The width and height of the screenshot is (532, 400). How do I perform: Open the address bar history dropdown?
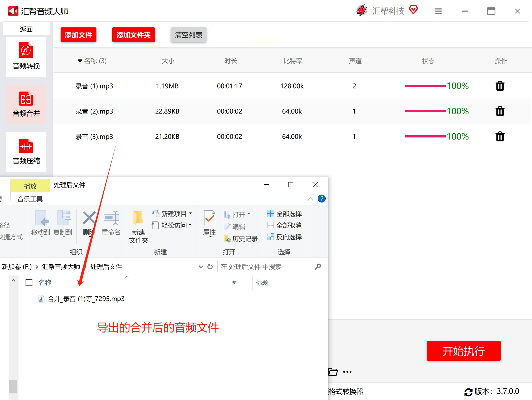[x=201, y=267]
